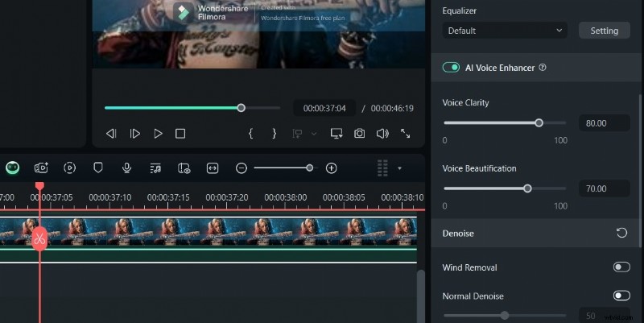
Task: Click the Denoise section header
Action: point(535,233)
